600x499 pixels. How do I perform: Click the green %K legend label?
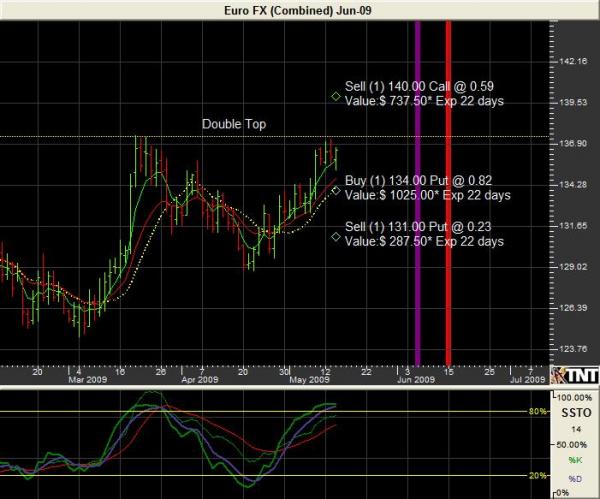pos(574,458)
